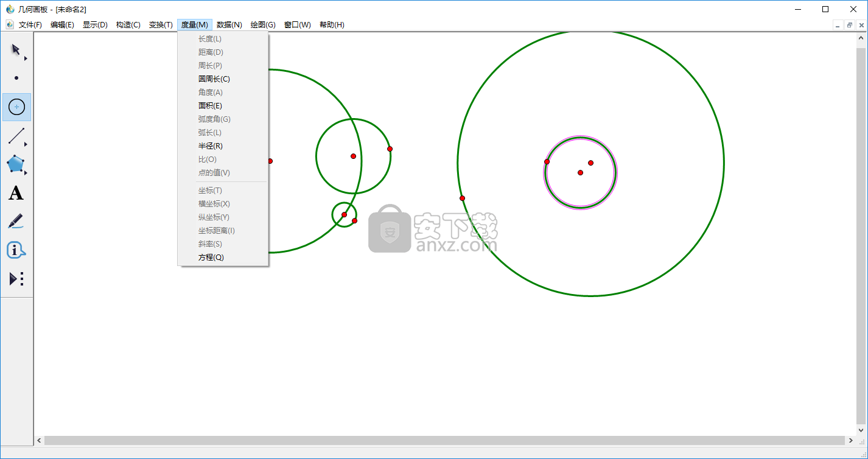Select the Arrow selection tool
868x459 pixels.
click(x=16, y=49)
